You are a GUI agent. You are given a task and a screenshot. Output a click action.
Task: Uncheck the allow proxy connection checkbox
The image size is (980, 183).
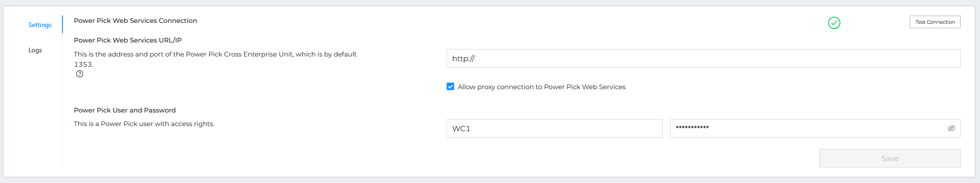click(450, 86)
